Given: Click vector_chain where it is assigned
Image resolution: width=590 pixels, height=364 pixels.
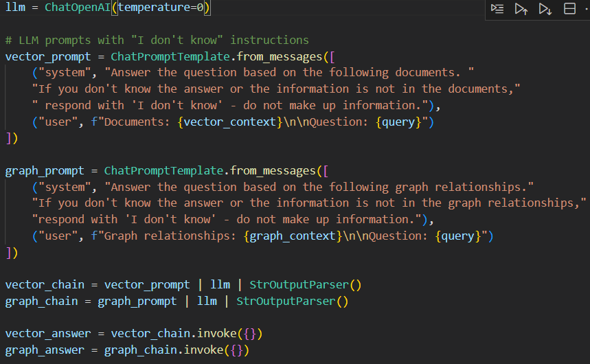Looking at the screenshot, I should point(45,285).
